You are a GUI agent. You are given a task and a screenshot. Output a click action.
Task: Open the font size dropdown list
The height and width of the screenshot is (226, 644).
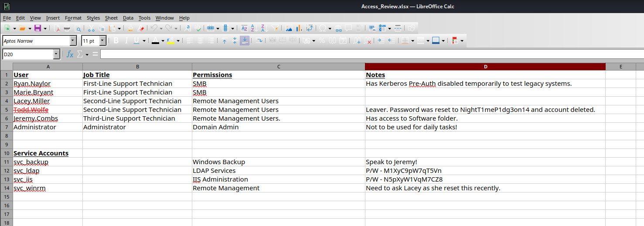point(103,40)
